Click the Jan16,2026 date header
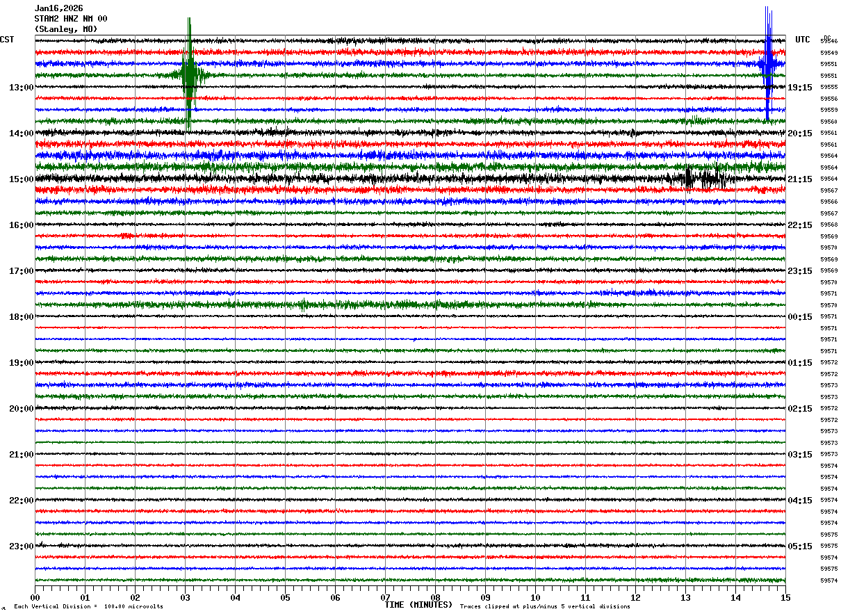This screenshot has width=841, height=616. (58, 8)
